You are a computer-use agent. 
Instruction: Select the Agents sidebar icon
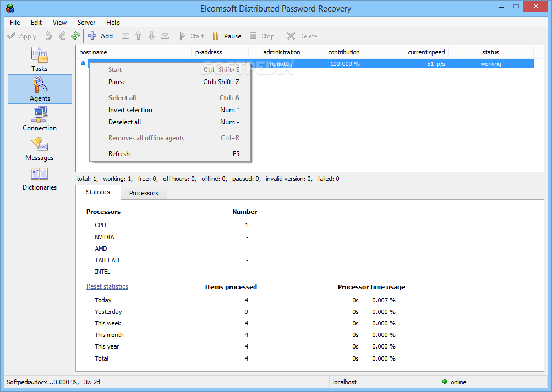(x=40, y=89)
